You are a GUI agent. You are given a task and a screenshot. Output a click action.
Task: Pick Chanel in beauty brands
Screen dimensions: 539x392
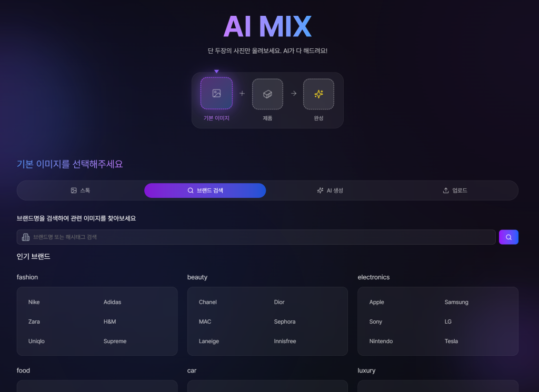pos(208,302)
